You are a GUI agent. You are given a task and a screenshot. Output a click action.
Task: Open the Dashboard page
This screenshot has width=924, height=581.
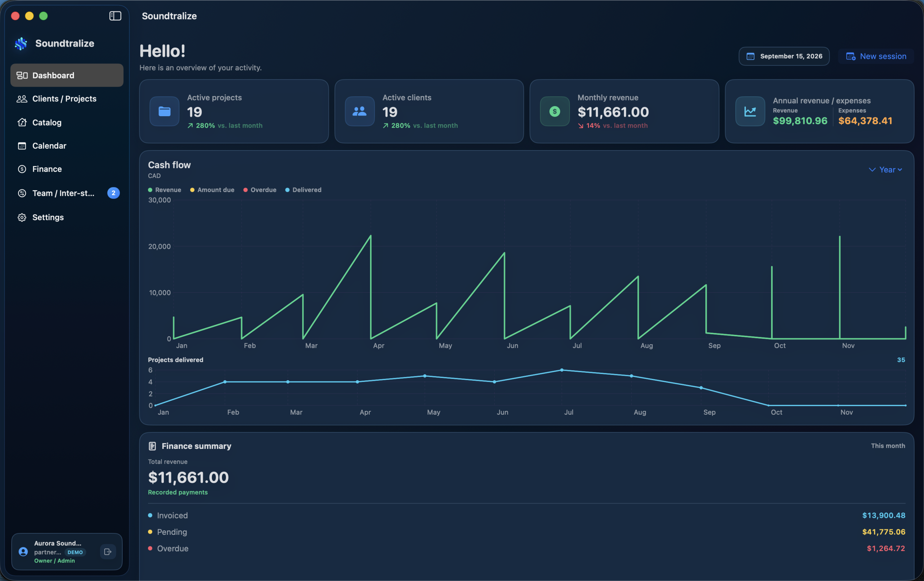[x=67, y=75]
